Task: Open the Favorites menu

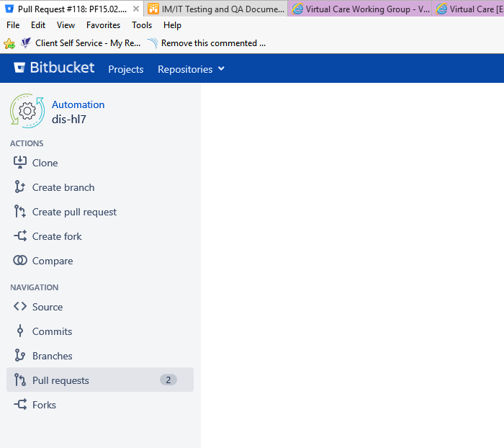Action: coord(103,25)
